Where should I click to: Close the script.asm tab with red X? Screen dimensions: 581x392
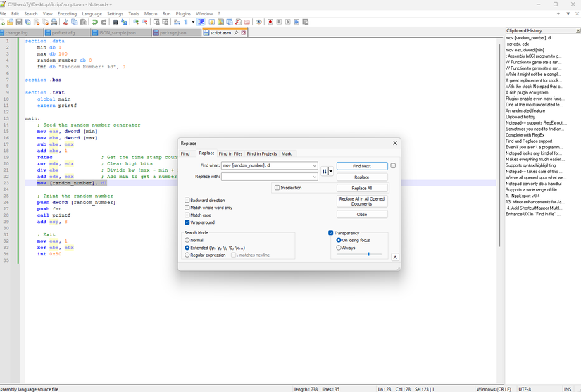tap(244, 32)
